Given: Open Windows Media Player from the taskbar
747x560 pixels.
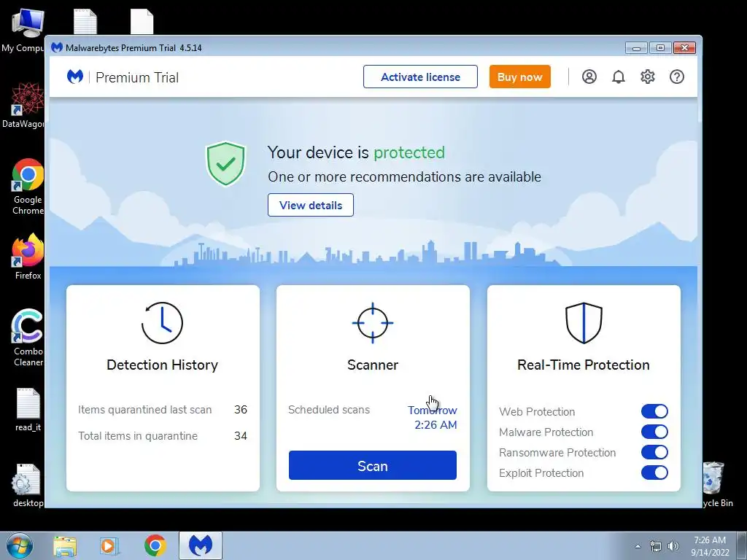Looking at the screenshot, I should click(109, 546).
